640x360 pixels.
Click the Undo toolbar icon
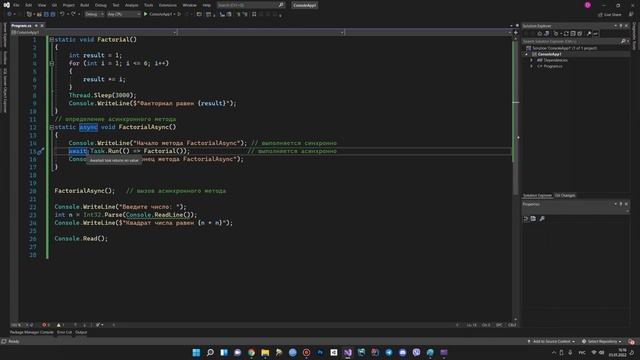click(62, 14)
